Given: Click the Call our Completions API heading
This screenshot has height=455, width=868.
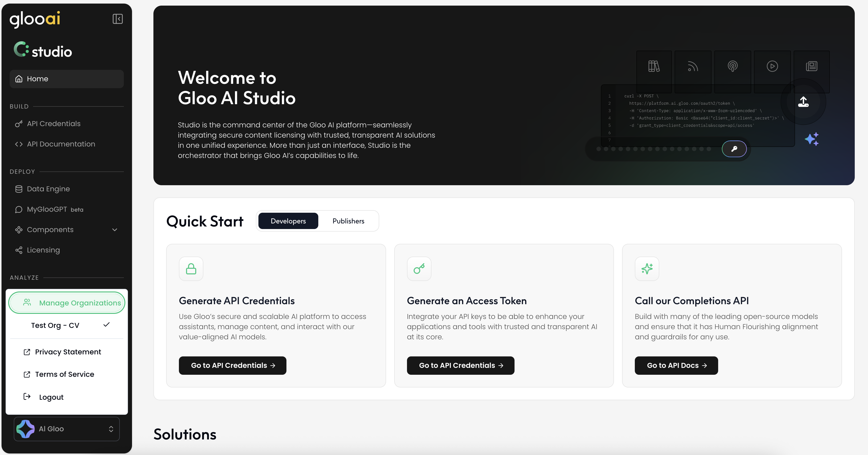Looking at the screenshot, I should (x=692, y=301).
